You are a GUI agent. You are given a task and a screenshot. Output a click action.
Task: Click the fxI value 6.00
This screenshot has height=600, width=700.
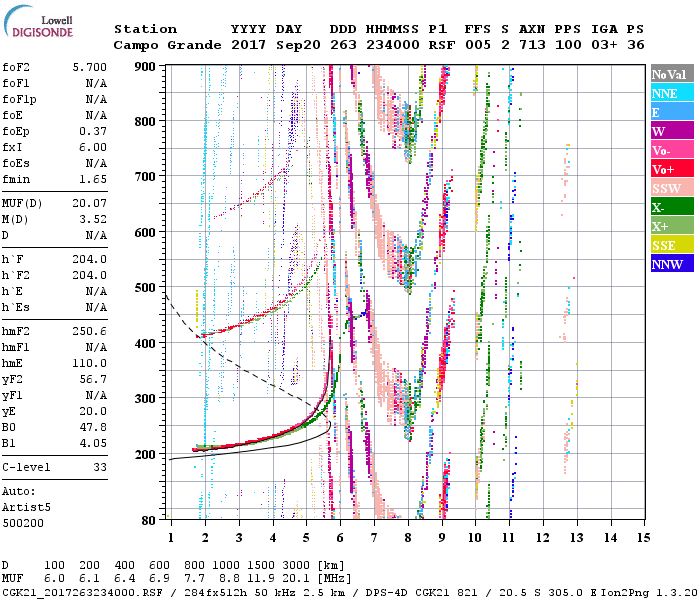click(x=93, y=147)
